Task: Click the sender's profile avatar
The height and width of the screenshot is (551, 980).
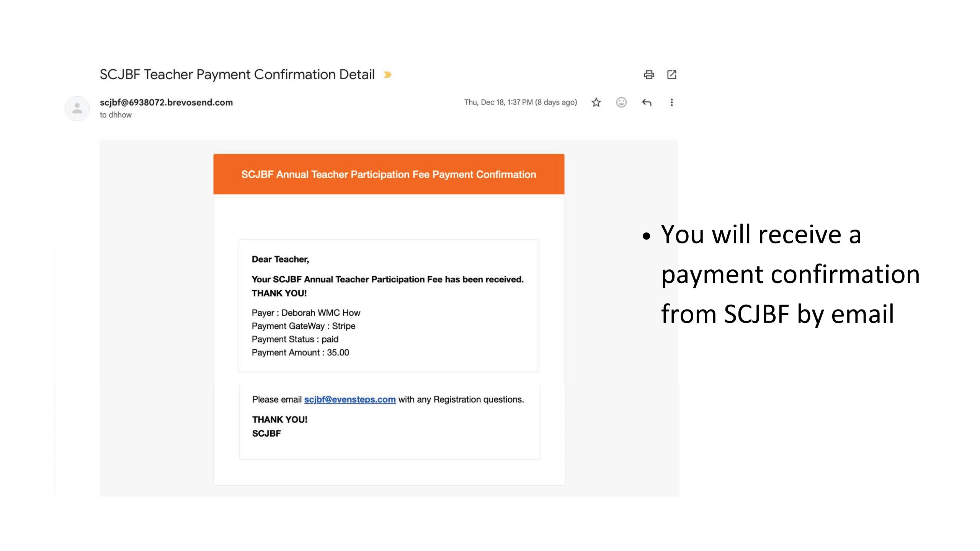Action: (x=77, y=108)
